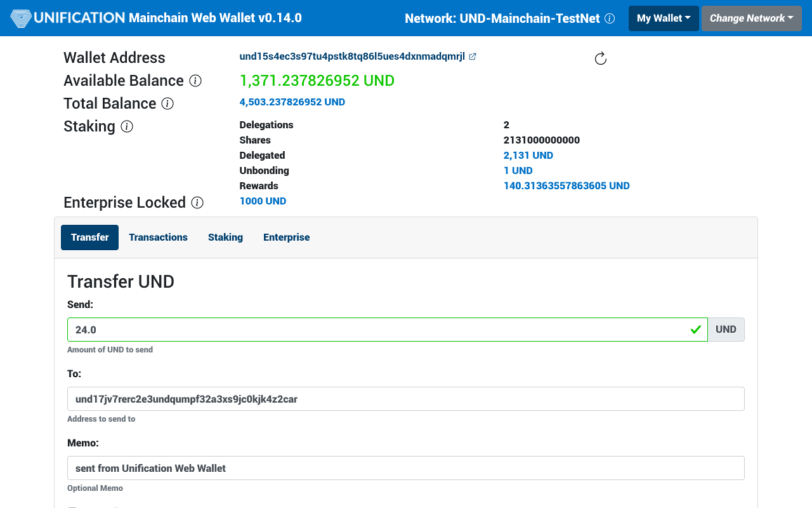Open the wallet address via the external link icon
This screenshot has height=508, width=812.
click(x=472, y=56)
